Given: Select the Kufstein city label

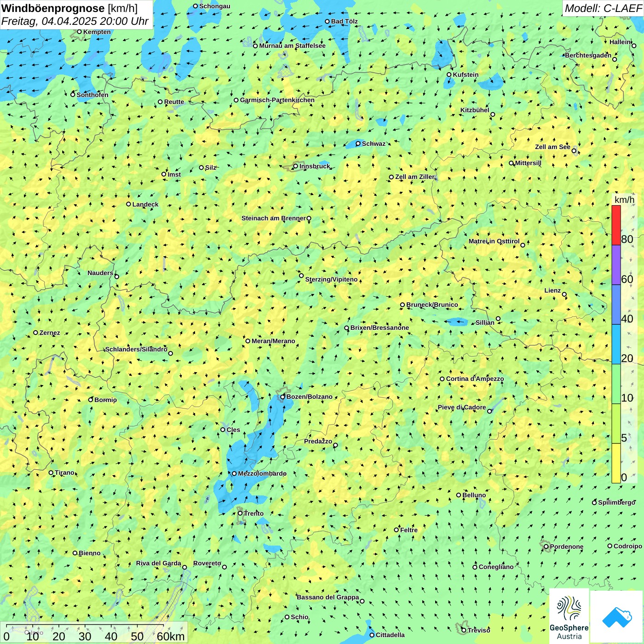Looking at the screenshot, I should pos(466,75).
